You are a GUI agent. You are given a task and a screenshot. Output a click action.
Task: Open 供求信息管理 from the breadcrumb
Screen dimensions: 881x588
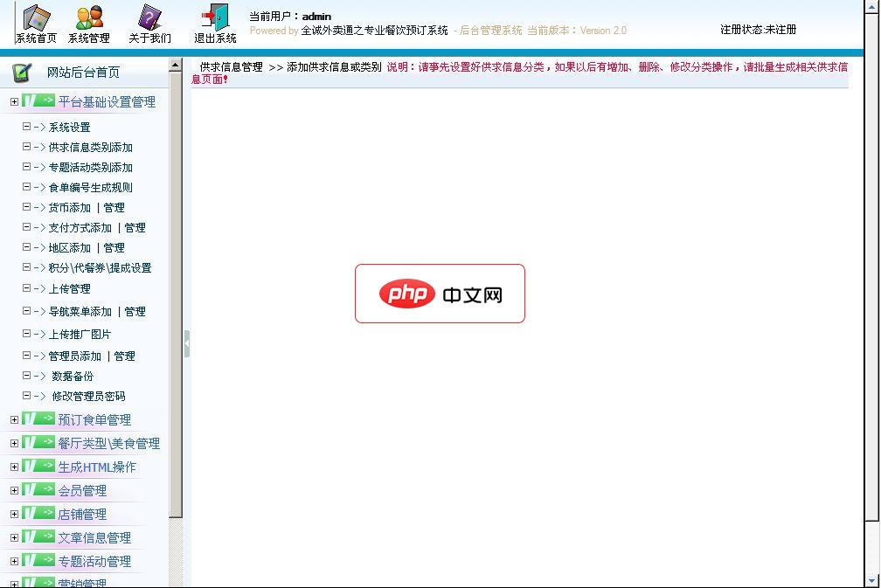pyautogui.click(x=229, y=66)
